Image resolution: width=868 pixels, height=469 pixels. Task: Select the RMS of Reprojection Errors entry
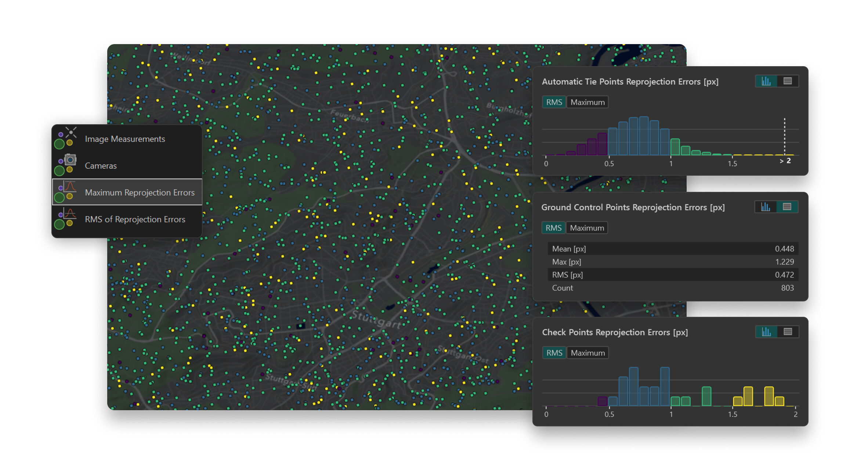(135, 219)
